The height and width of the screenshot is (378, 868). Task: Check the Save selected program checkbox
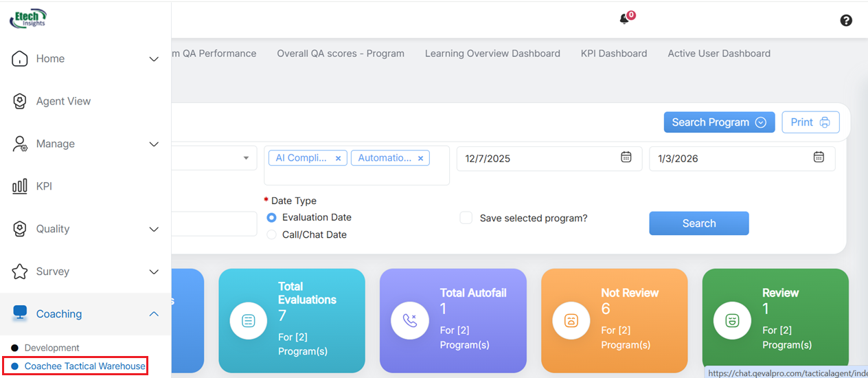click(x=466, y=218)
